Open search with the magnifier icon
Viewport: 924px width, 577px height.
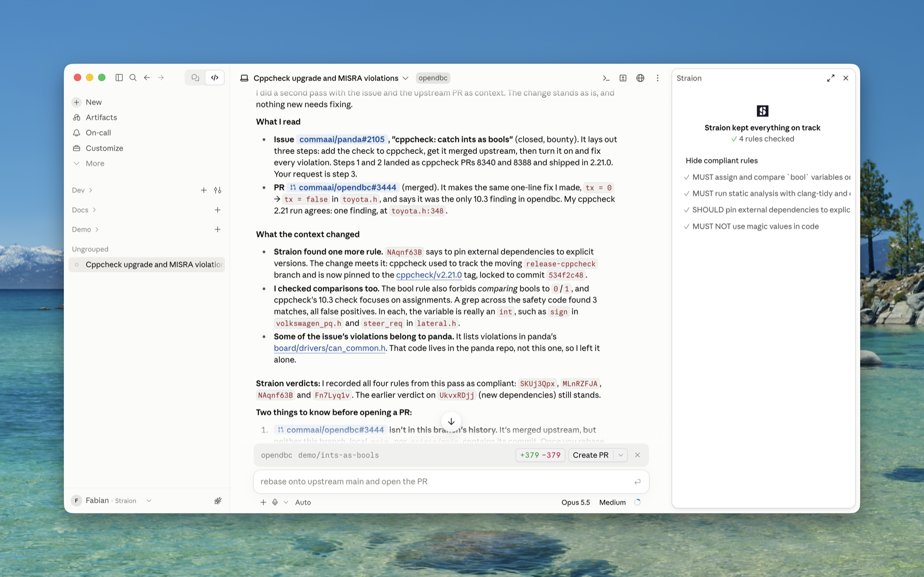133,78
